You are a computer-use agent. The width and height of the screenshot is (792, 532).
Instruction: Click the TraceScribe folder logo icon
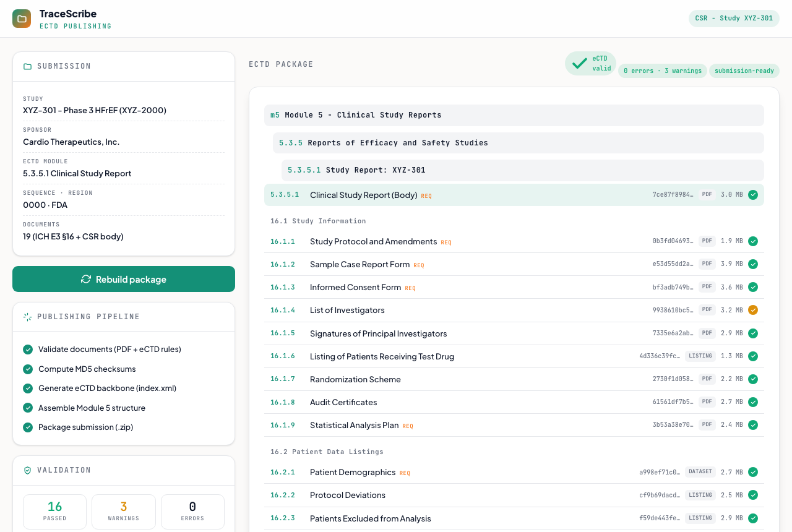[x=22, y=19]
